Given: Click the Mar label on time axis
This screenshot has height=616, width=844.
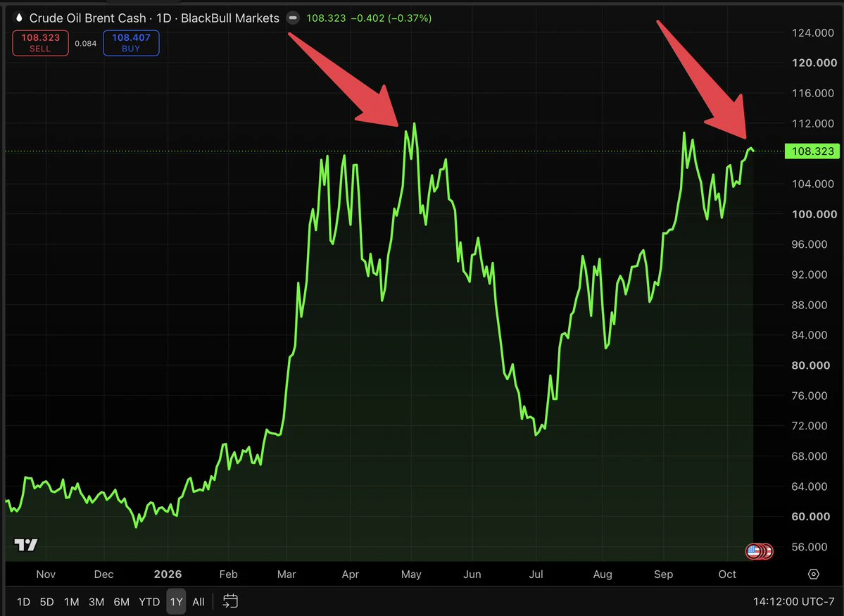Looking at the screenshot, I should pyautogui.click(x=286, y=574).
